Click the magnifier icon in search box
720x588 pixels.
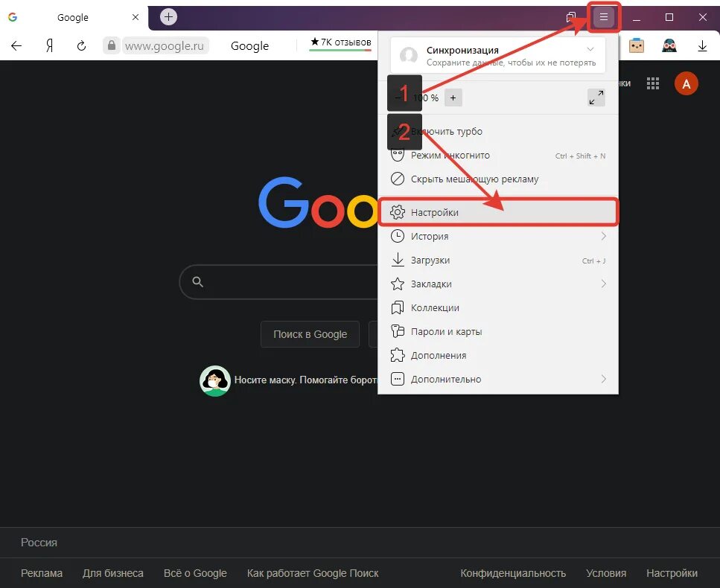pyautogui.click(x=197, y=282)
